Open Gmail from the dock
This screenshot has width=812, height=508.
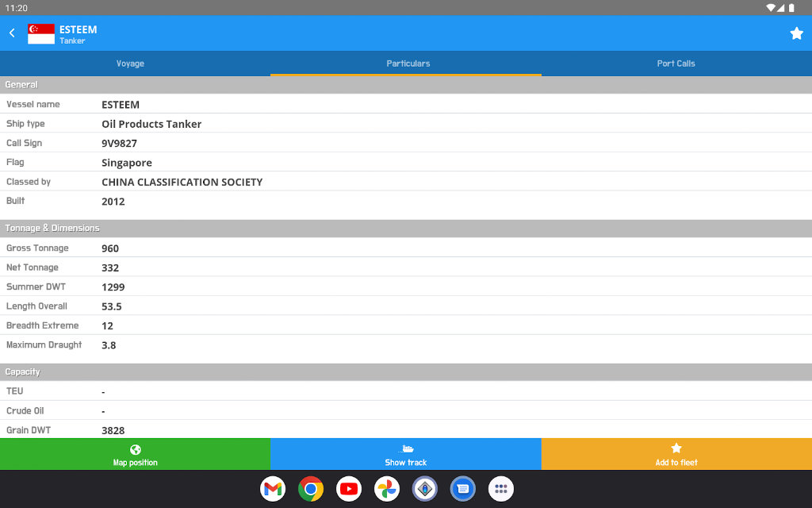click(x=273, y=489)
